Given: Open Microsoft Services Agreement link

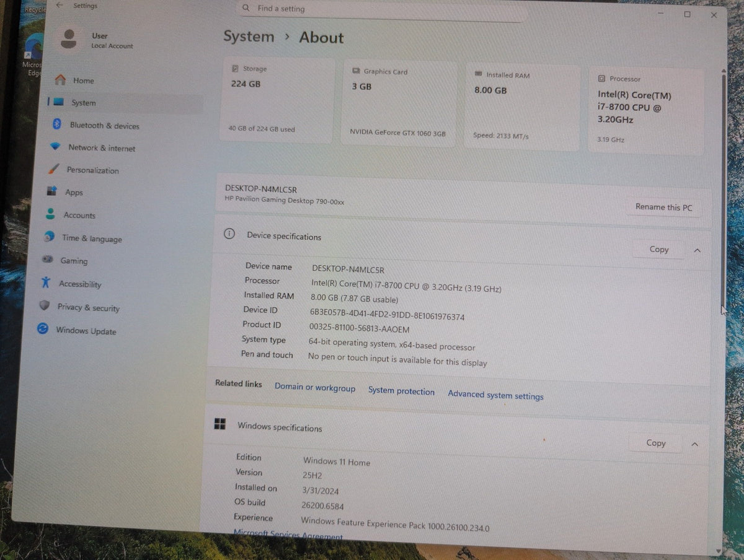Looking at the screenshot, I should 288,535.
